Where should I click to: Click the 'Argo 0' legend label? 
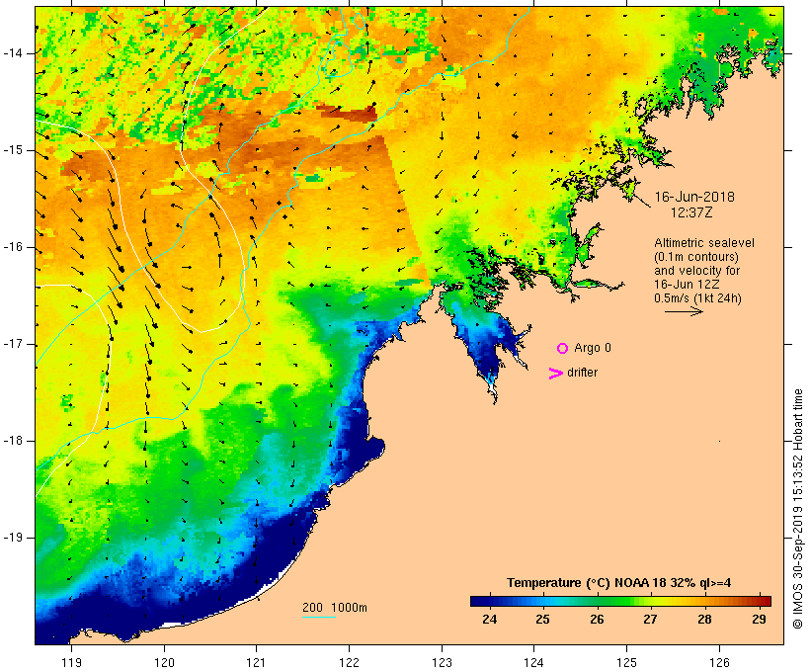click(593, 348)
